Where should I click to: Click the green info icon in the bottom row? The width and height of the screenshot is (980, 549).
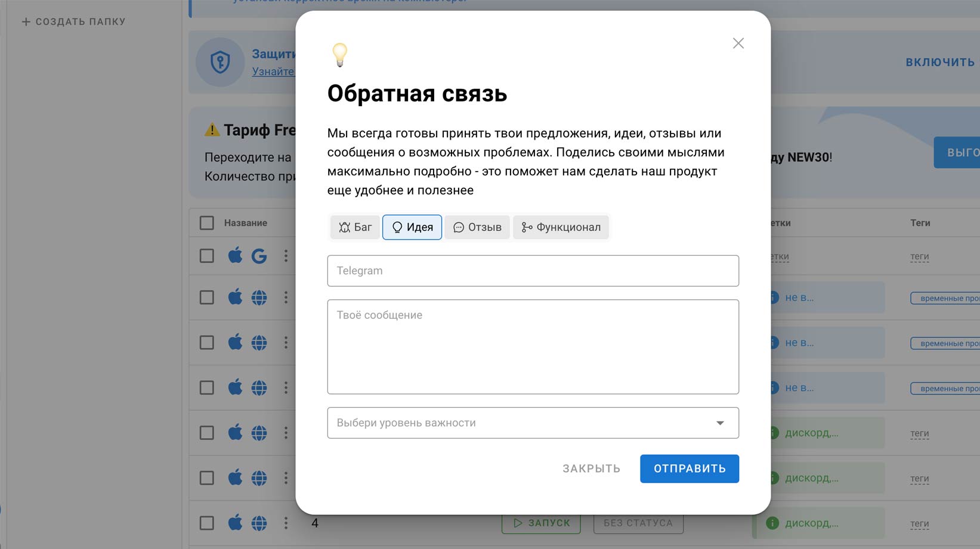[772, 523]
